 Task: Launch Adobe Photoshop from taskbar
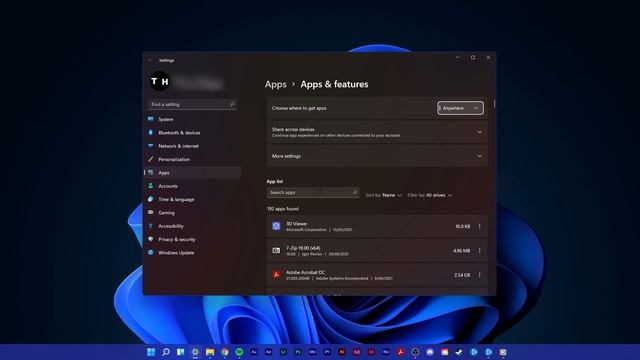(x=298, y=352)
